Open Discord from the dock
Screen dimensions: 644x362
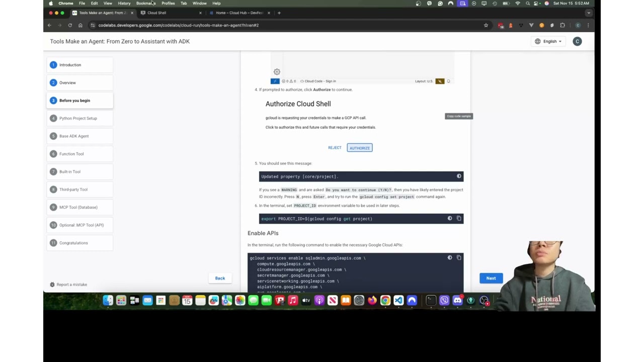(x=457, y=301)
